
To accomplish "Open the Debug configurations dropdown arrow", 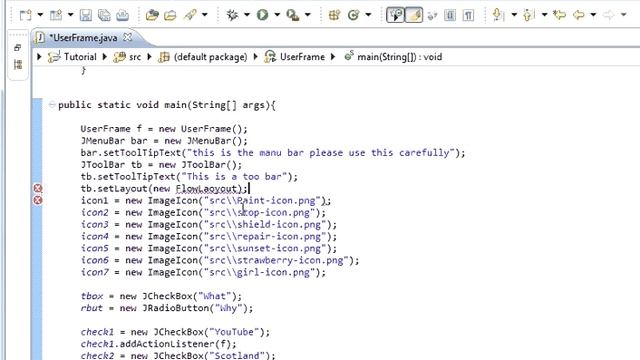I will (x=247, y=15).
